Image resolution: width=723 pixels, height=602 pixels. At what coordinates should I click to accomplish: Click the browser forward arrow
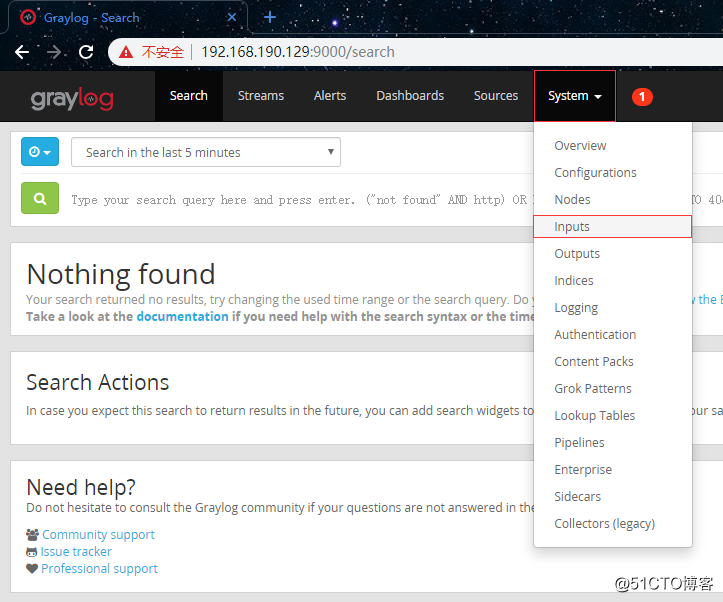54,52
